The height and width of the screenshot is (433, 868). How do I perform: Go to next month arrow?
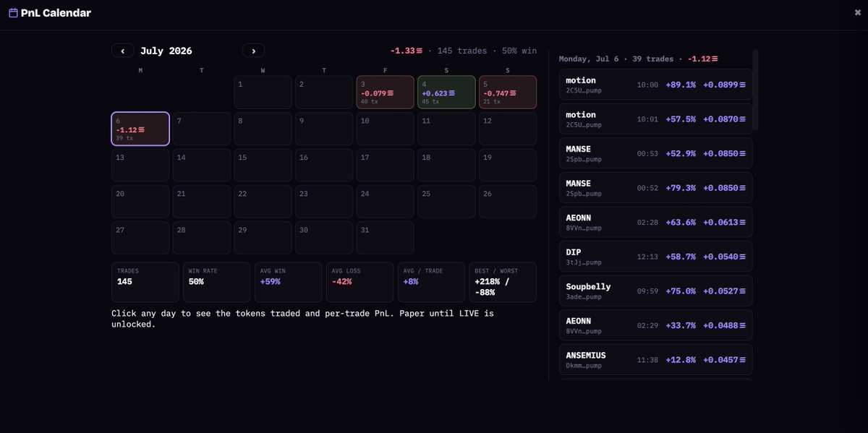[x=253, y=51]
